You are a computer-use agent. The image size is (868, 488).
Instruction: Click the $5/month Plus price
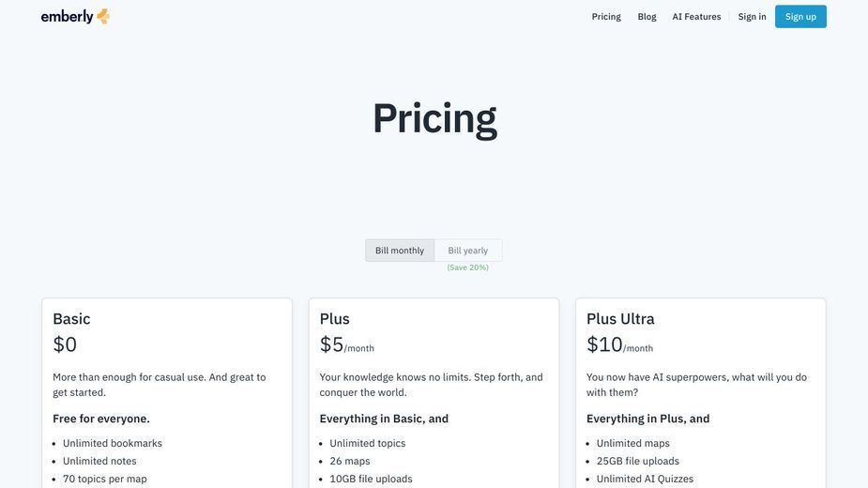(x=346, y=344)
